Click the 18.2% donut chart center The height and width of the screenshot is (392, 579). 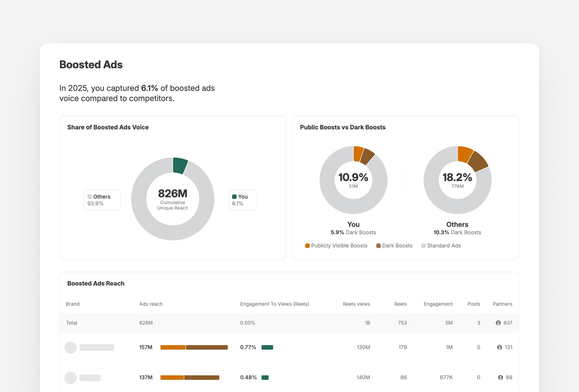[x=457, y=180]
